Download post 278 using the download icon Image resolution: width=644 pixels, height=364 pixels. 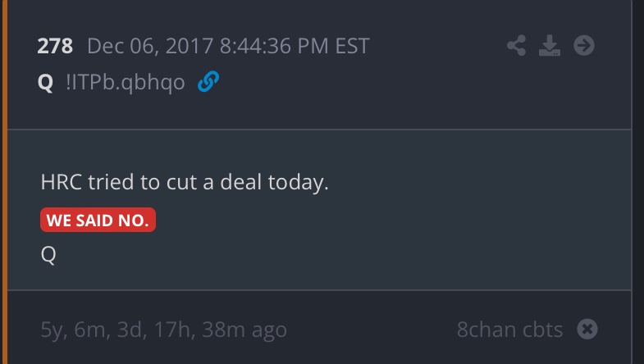pos(548,46)
